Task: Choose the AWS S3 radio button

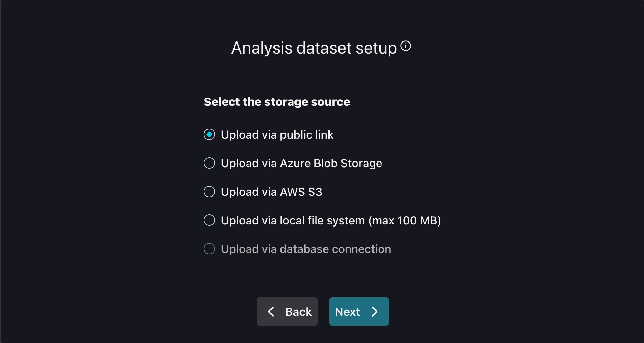Action: (x=209, y=192)
